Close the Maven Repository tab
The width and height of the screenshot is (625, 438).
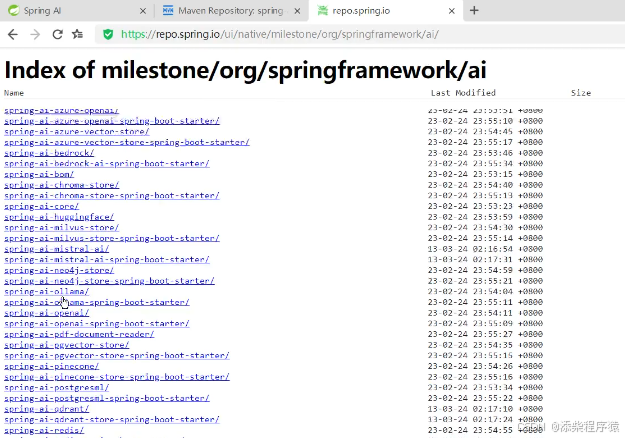[x=297, y=11]
